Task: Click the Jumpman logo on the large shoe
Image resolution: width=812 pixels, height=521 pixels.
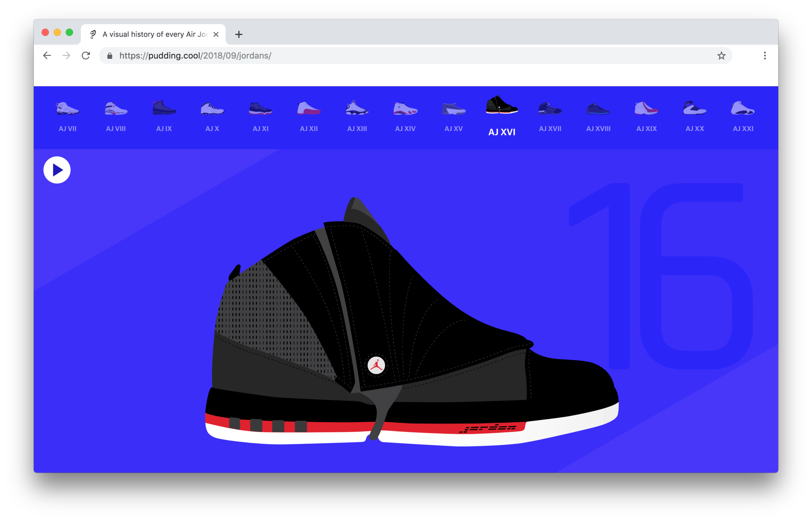Action: pyautogui.click(x=376, y=365)
